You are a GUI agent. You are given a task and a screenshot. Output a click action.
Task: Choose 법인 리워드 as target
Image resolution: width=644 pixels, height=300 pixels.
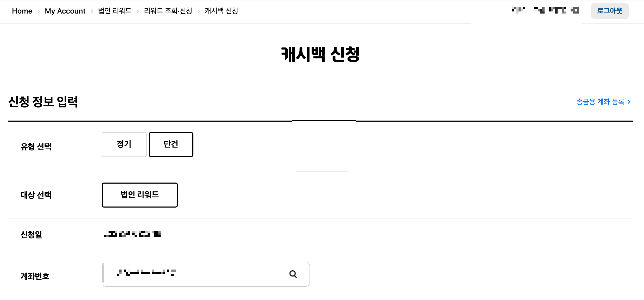coord(140,195)
